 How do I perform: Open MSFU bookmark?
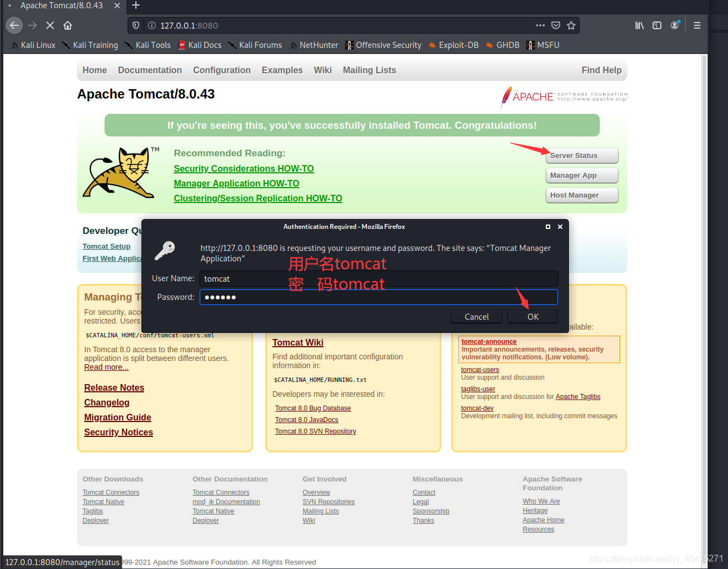click(543, 45)
